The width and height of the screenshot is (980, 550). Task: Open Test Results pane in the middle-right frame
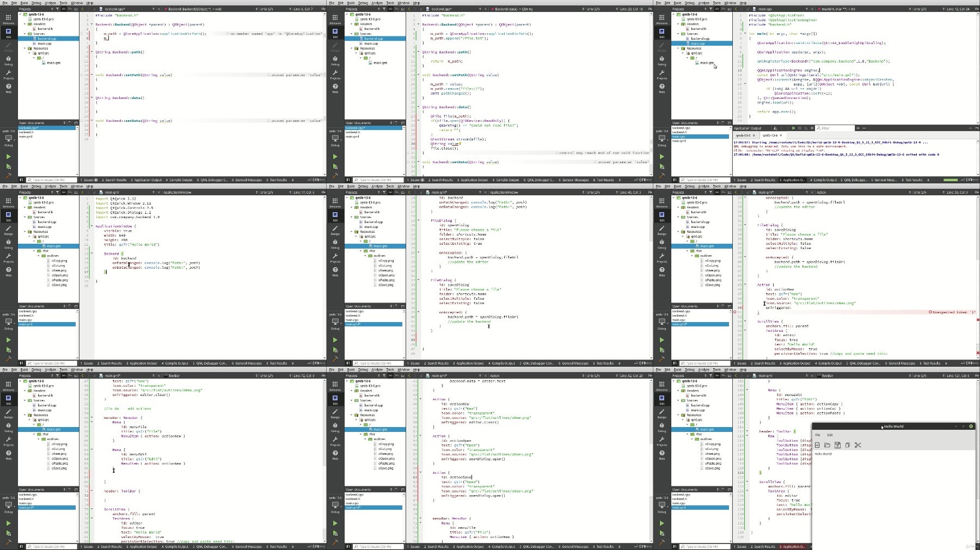point(929,363)
